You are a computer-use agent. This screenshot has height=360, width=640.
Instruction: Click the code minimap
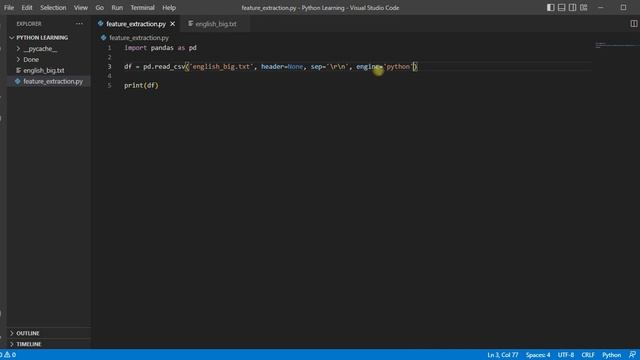click(616, 45)
